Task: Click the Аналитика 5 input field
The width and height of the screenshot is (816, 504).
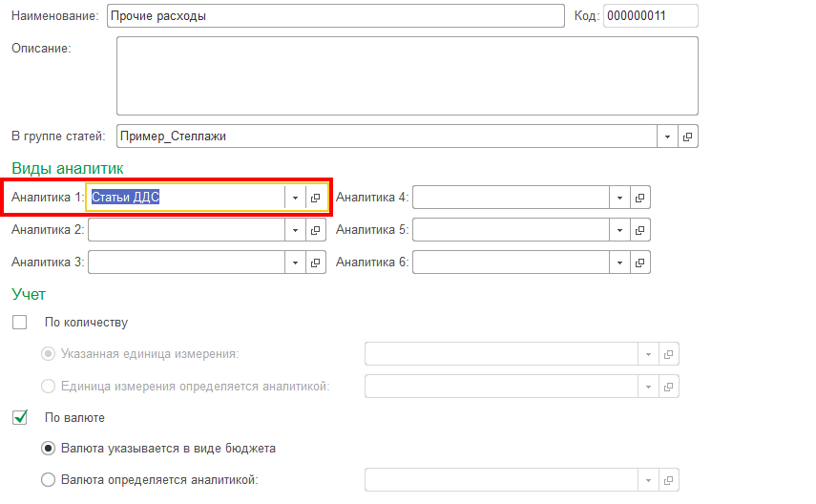Action: pyautogui.click(x=511, y=230)
